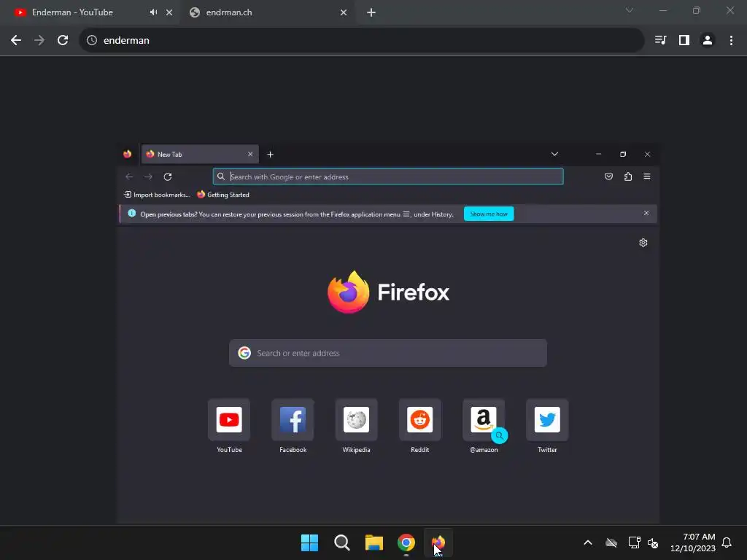Dismiss the restore previous tabs notification
The width and height of the screenshot is (747, 560).
pyautogui.click(x=646, y=213)
